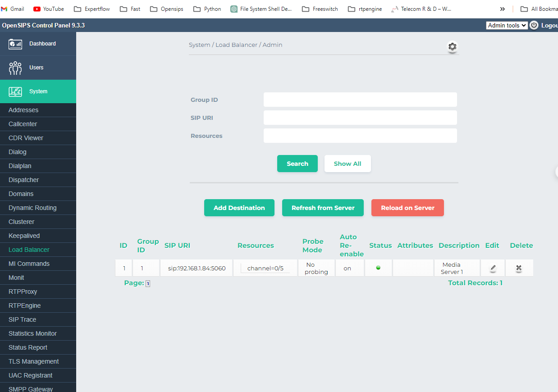Open the Users section icon

pyautogui.click(x=15, y=68)
